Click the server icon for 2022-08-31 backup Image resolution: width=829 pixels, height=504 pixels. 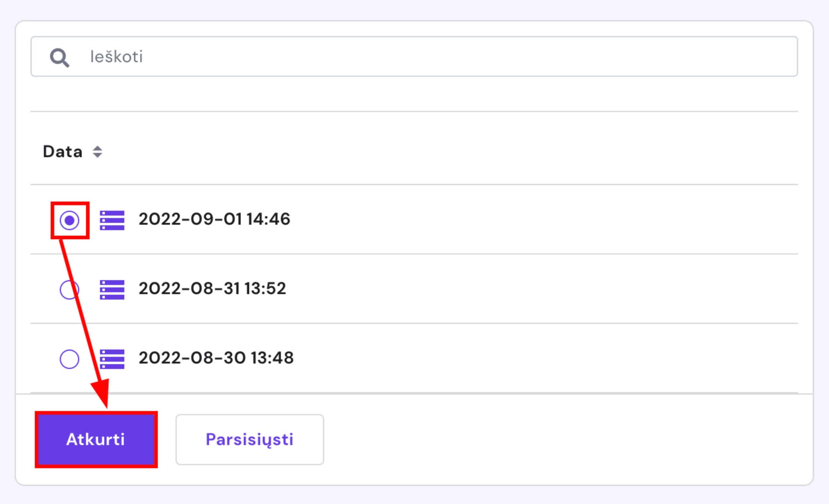(112, 289)
